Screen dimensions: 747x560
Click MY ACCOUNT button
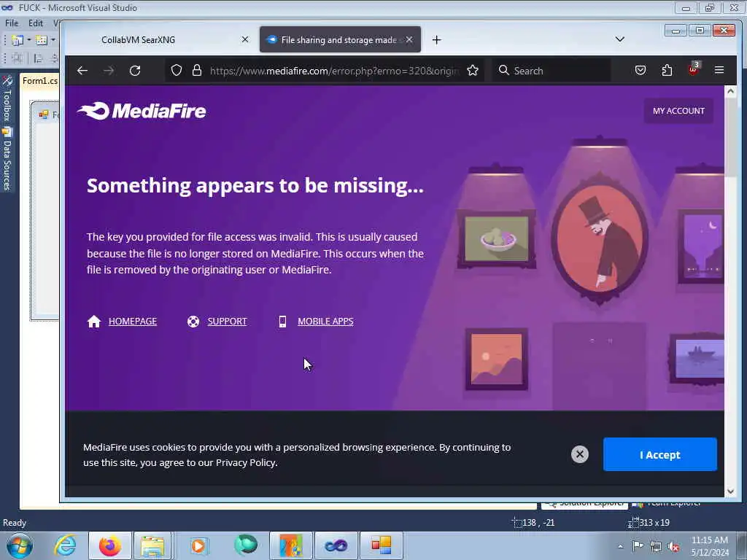tap(678, 111)
